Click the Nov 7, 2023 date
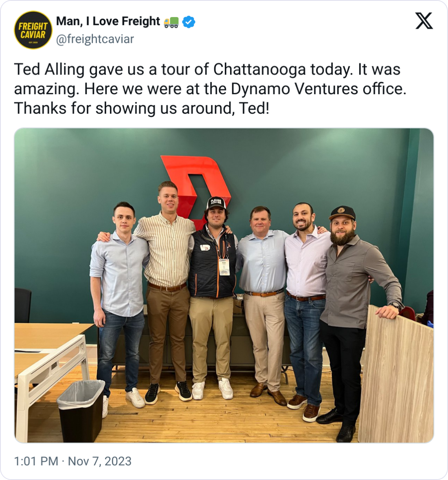The image size is (448, 480). point(100,461)
